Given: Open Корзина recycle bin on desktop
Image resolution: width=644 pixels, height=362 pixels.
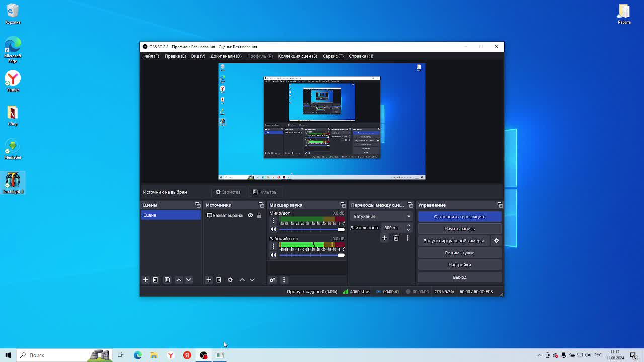Looking at the screenshot, I should (x=13, y=14).
